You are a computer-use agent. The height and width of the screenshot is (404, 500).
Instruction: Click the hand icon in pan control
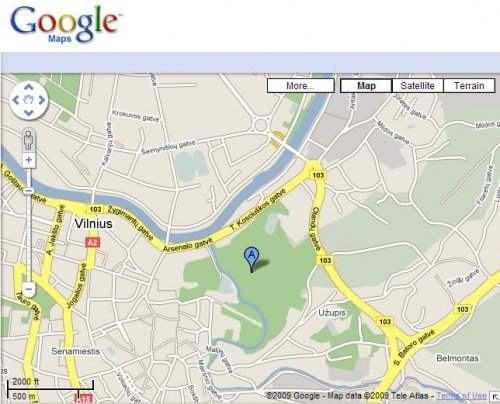pos(29,100)
